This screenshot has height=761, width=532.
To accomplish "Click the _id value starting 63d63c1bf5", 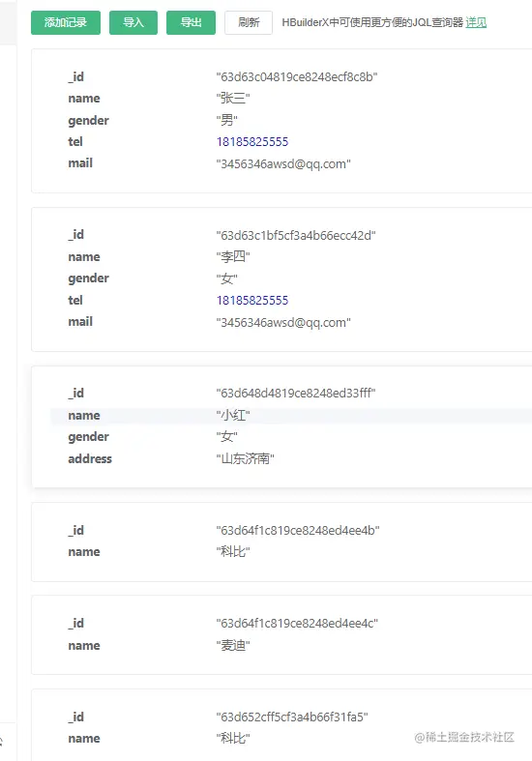I will tap(296, 235).
